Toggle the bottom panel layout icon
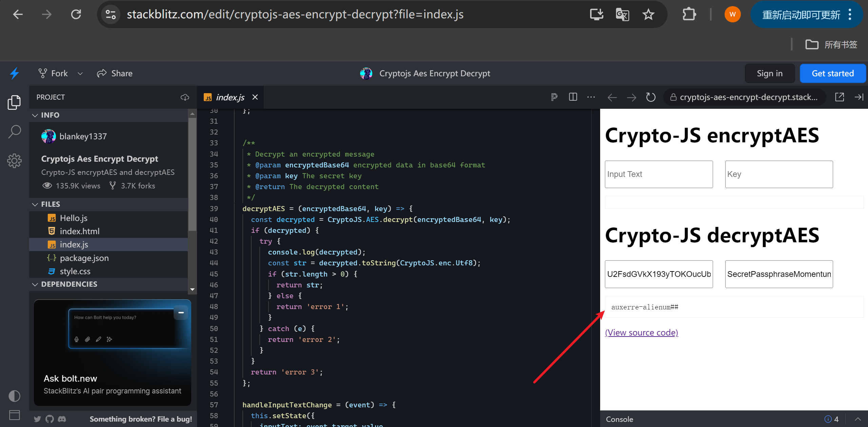Screen dimensions: 868x427 14,415
